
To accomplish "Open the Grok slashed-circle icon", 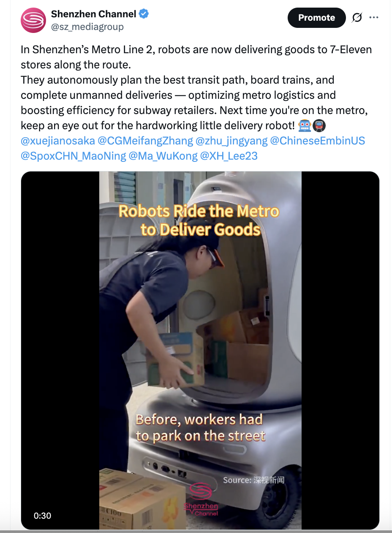I will tap(357, 18).
